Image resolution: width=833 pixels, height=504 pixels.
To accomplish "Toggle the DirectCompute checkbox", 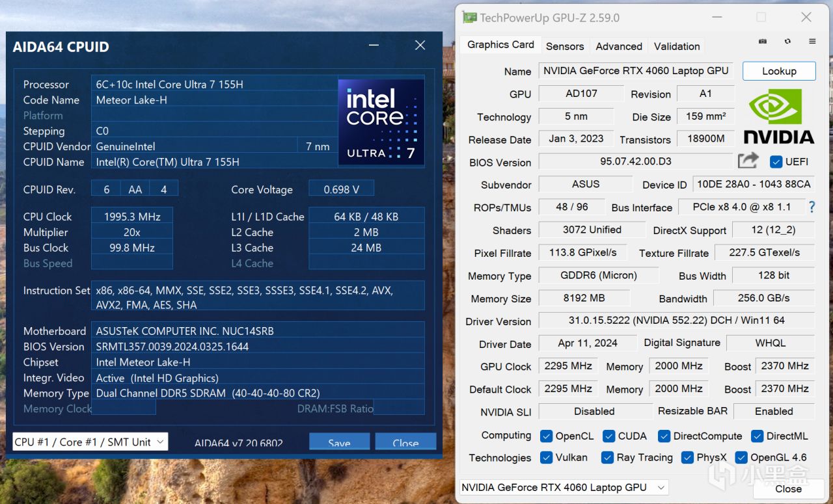I will pyautogui.click(x=664, y=436).
